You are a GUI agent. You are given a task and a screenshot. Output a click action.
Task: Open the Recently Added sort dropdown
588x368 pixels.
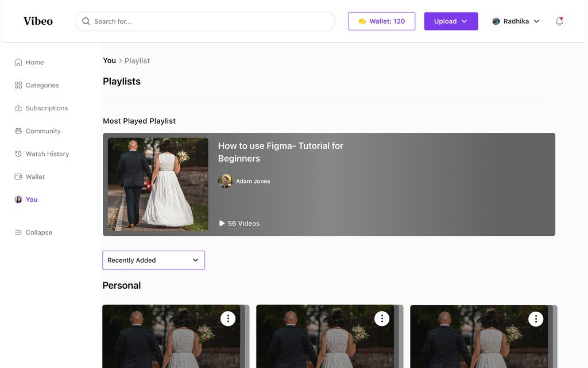[153, 260]
